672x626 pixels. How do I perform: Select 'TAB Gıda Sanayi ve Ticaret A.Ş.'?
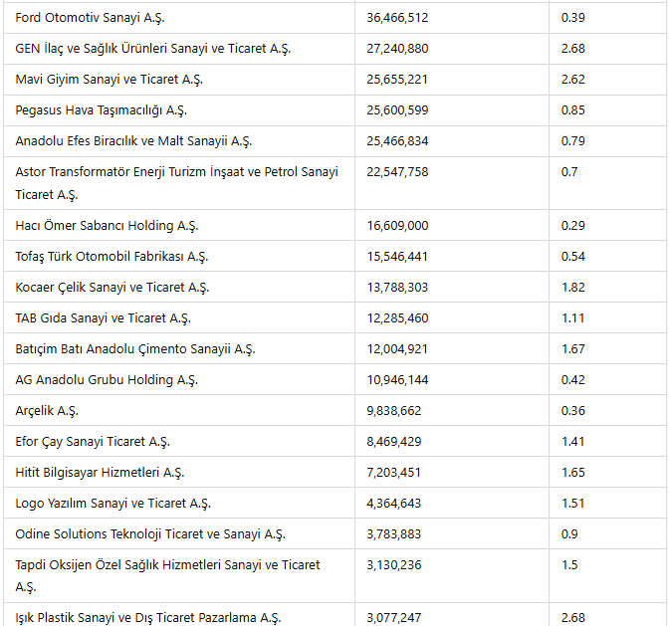[104, 317]
